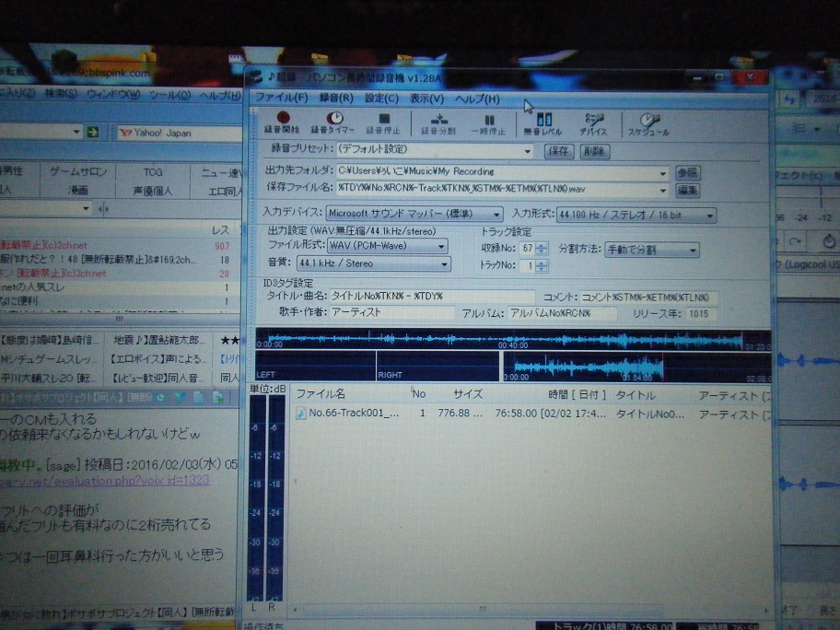Open the スケジュール schedule icon
The width and height of the screenshot is (840, 630).
(648, 123)
